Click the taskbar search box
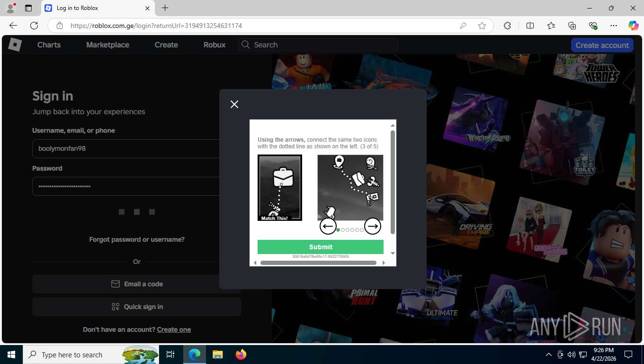The height and width of the screenshot is (364, 644). coord(91,355)
